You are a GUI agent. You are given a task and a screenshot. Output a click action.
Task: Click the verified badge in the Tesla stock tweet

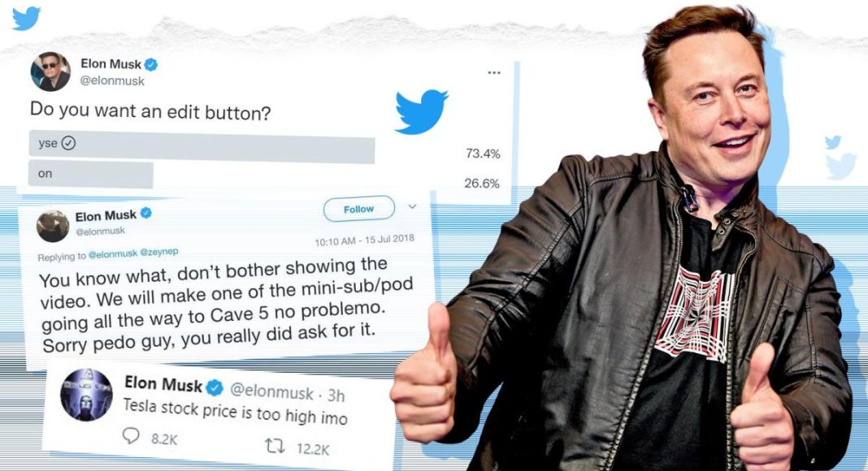coord(215,388)
